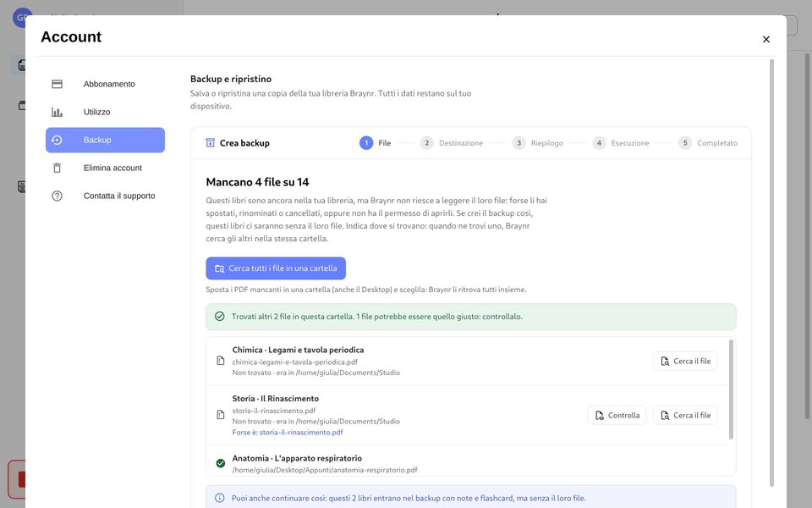Click the Crea backup archive icon
This screenshot has height=508, width=812.
(211, 142)
